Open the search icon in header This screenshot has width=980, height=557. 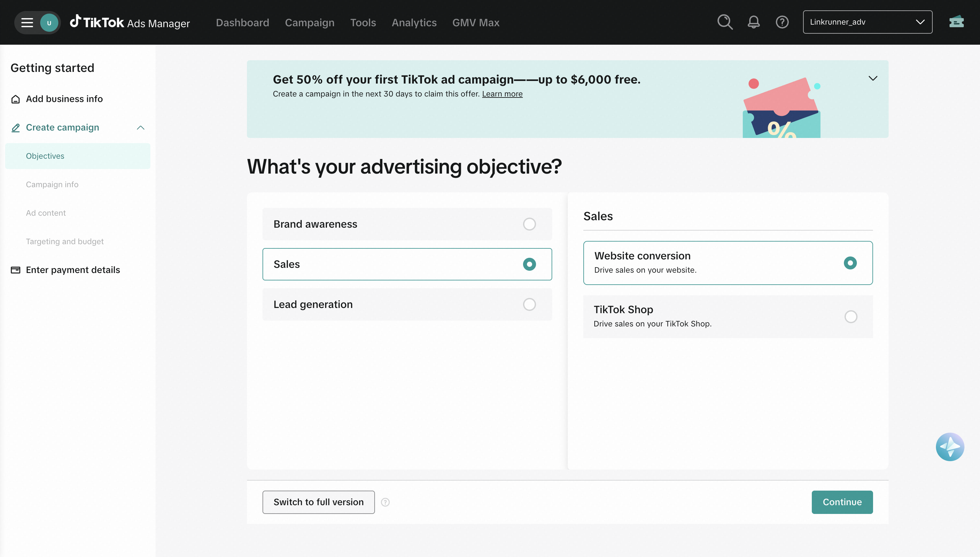pos(725,22)
